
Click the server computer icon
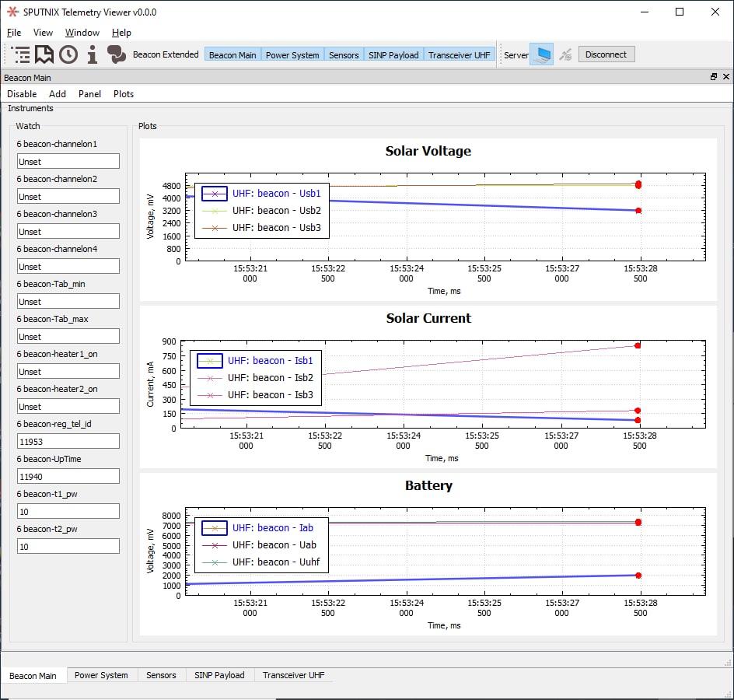[541, 54]
